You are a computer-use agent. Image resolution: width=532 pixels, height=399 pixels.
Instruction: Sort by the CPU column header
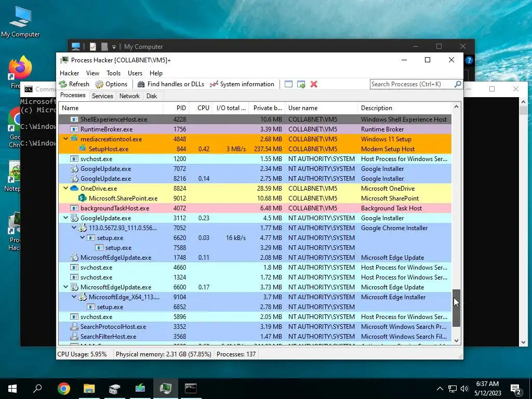coord(201,108)
